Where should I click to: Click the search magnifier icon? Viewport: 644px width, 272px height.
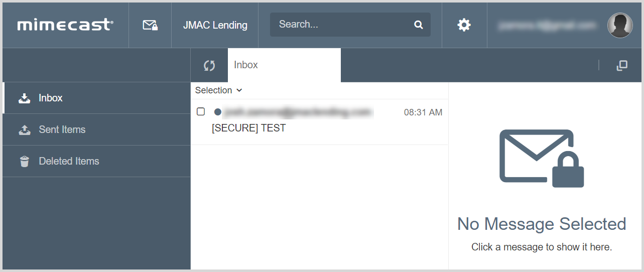point(418,25)
